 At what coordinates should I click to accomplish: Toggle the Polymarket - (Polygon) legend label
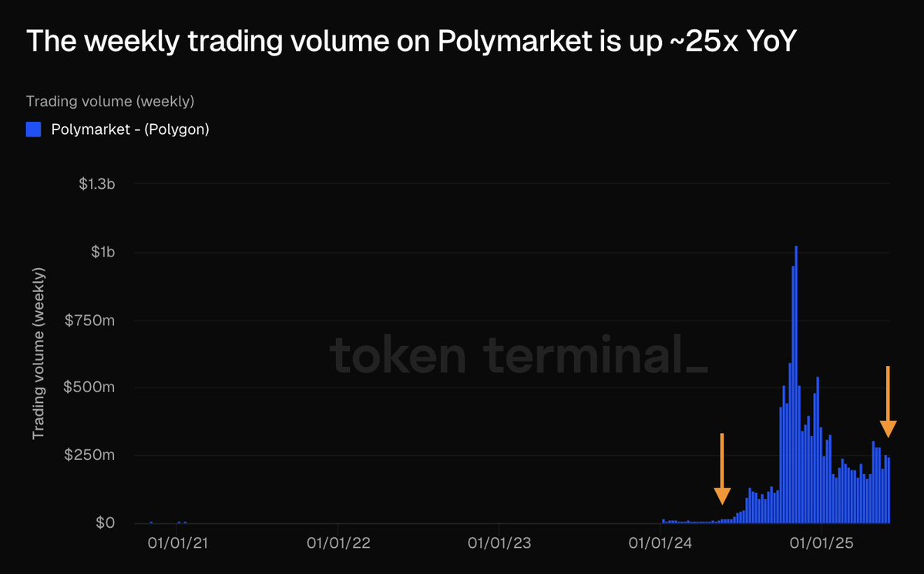point(129,129)
